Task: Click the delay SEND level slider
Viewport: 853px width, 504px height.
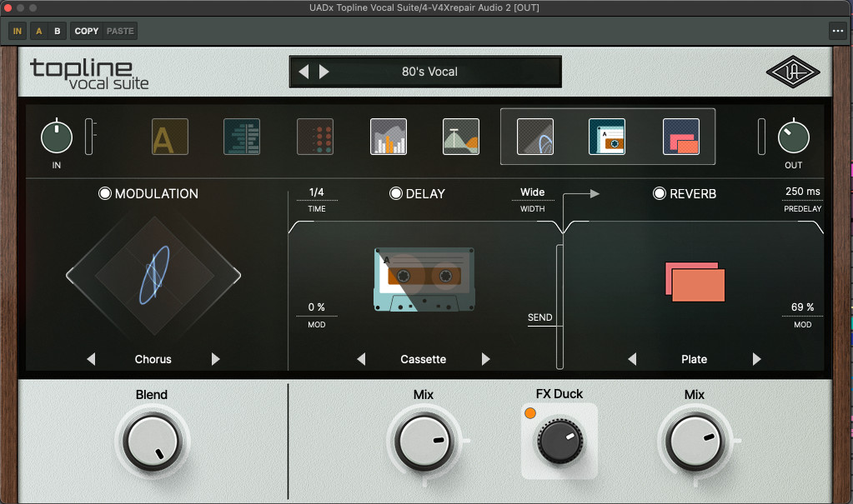Action: 559,307
